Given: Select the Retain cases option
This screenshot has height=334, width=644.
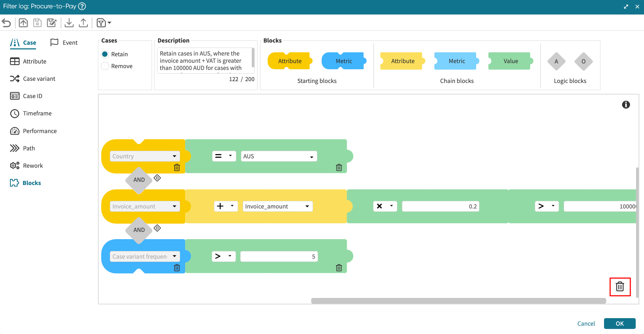Looking at the screenshot, I should click(105, 54).
